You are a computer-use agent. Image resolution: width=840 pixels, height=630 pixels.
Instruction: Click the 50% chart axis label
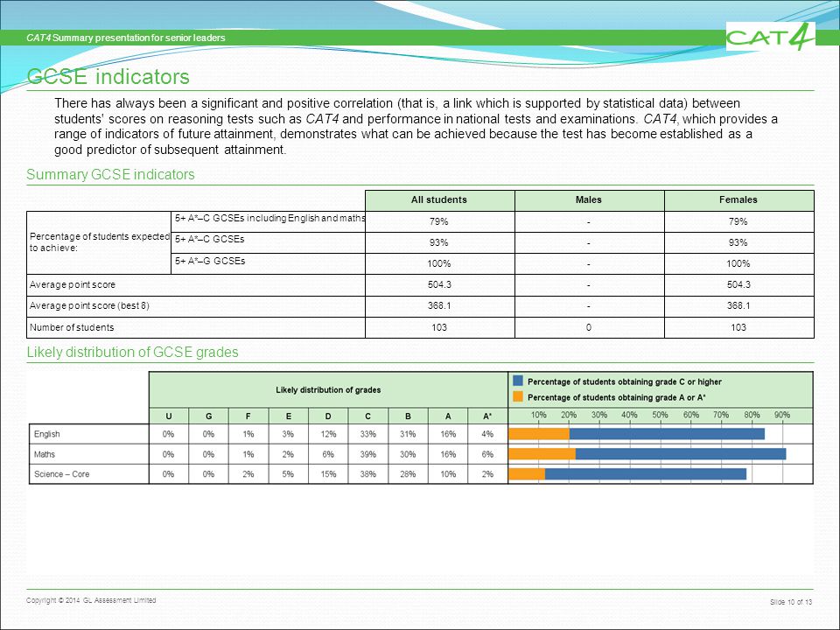pos(660,415)
